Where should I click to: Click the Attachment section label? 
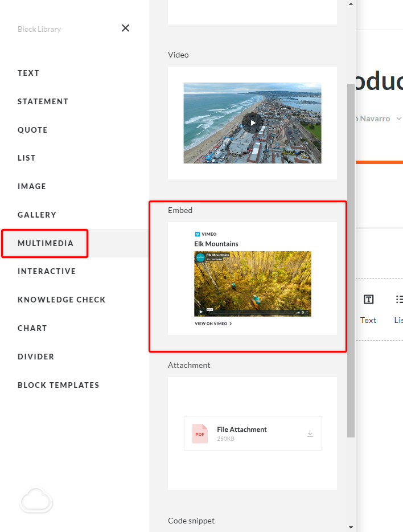coord(189,365)
